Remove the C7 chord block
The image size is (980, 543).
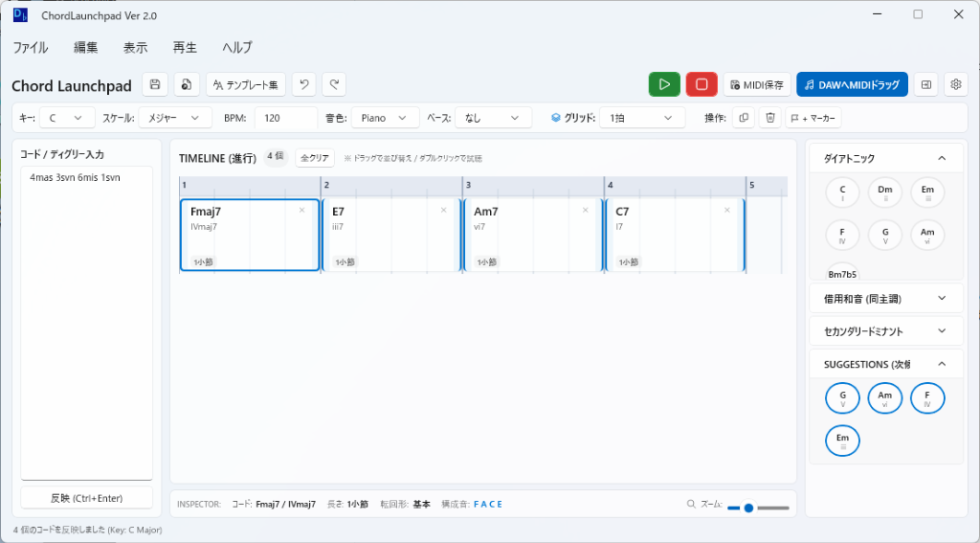(x=727, y=210)
